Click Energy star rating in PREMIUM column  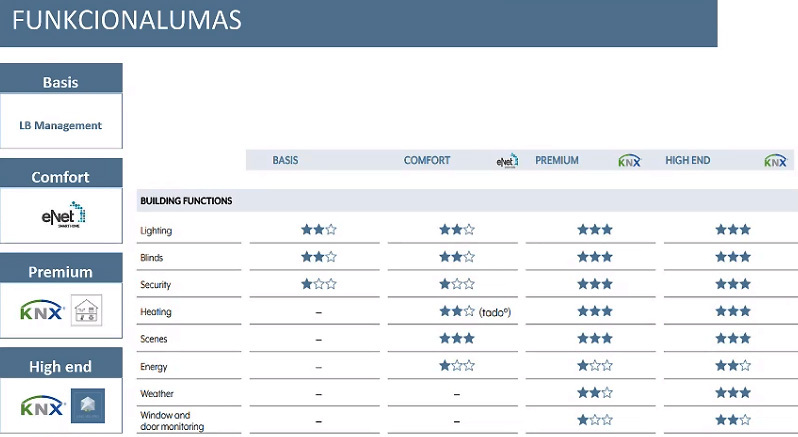[x=595, y=365]
